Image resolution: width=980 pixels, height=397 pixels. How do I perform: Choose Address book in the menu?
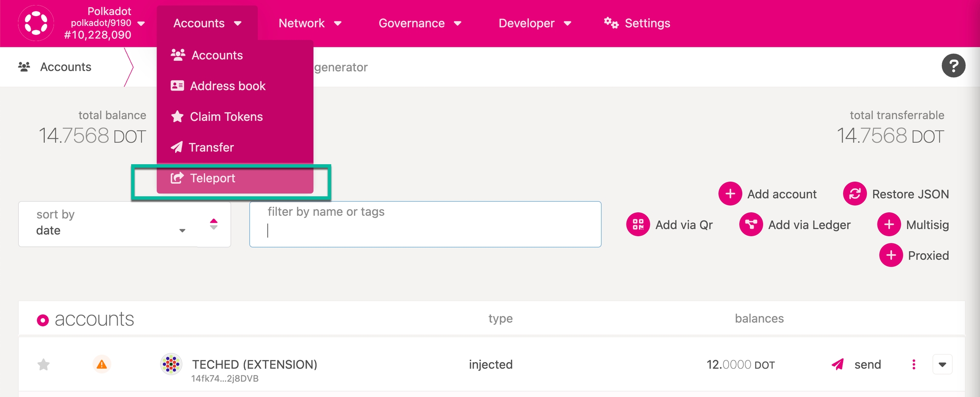[228, 86]
